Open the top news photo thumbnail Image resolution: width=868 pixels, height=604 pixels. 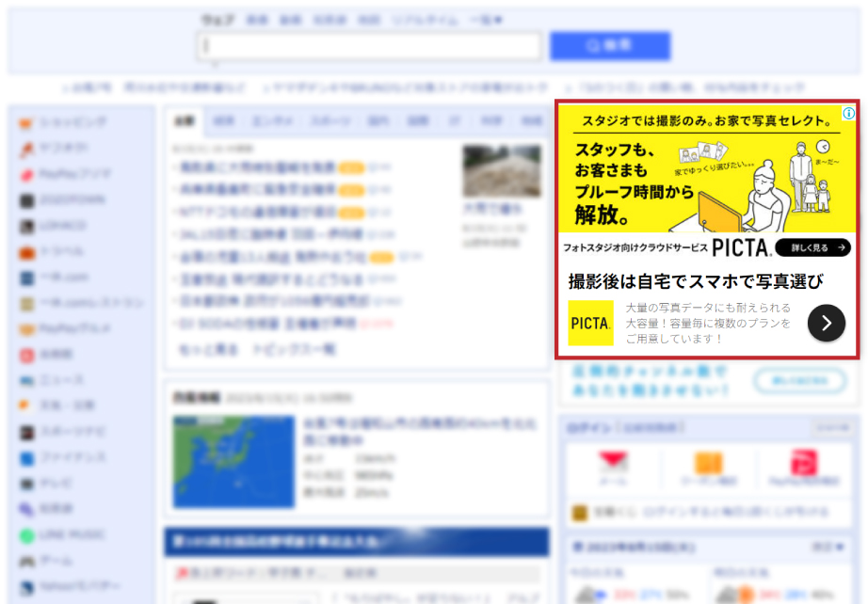click(502, 171)
